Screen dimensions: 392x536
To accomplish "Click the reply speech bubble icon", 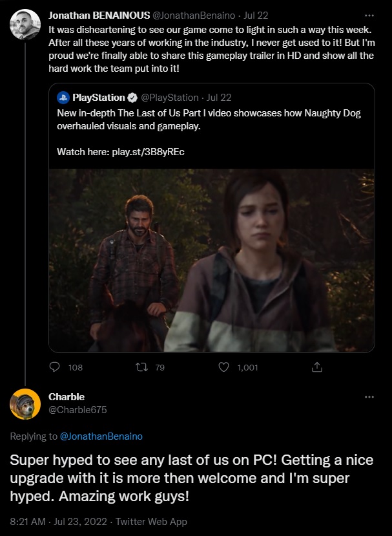I will 55,367.
